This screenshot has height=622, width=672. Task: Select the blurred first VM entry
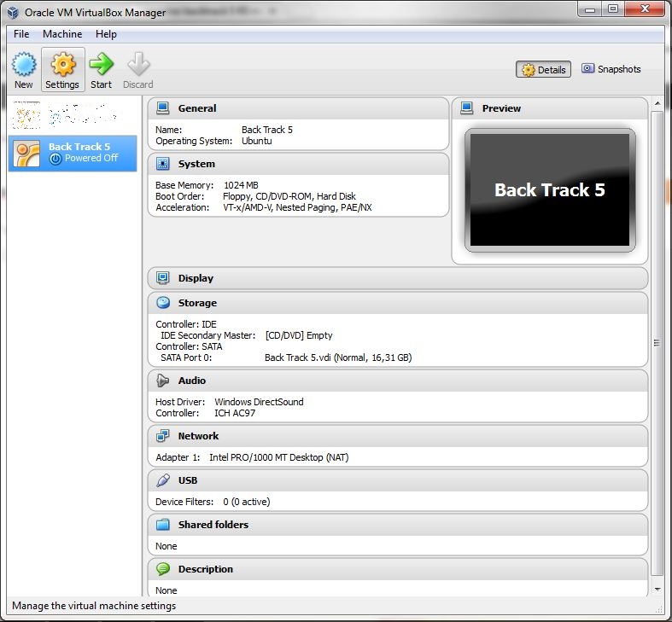point(73,115)
